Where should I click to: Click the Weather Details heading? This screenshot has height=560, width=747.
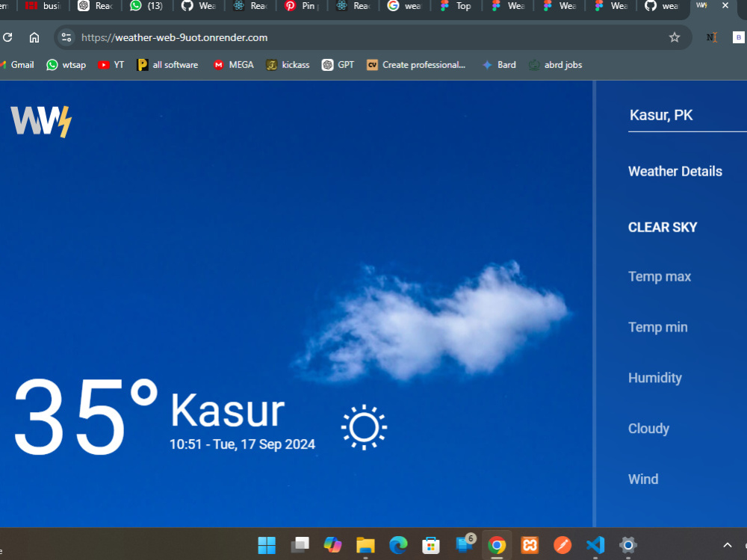point(675,172)
